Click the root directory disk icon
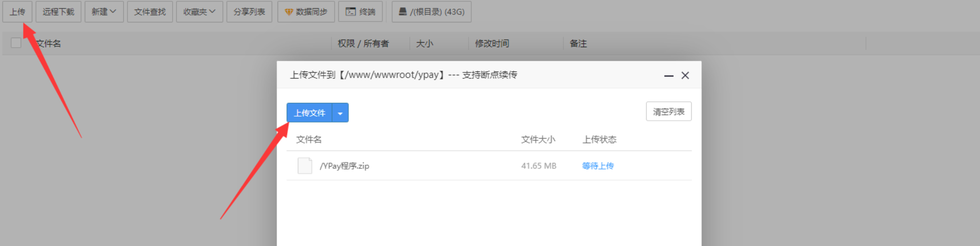The height and width of the screenshot is (246, 980). coord(403,12)
